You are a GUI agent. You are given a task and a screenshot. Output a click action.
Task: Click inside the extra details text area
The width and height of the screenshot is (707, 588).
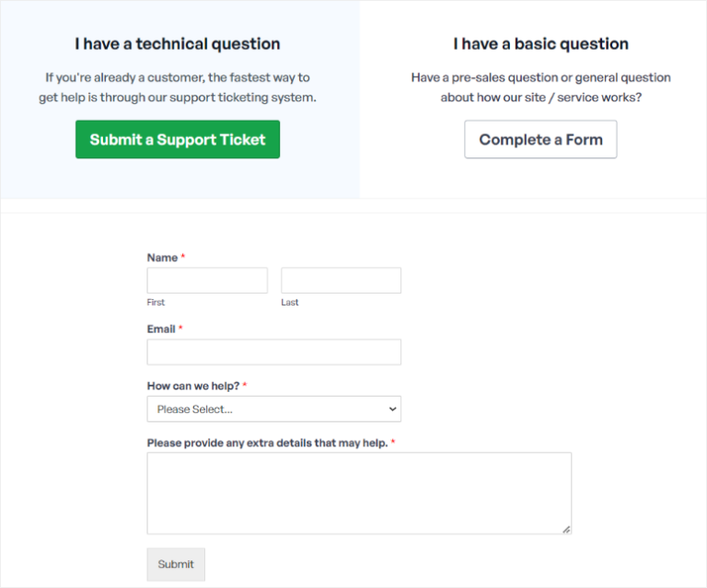[359, 492]
